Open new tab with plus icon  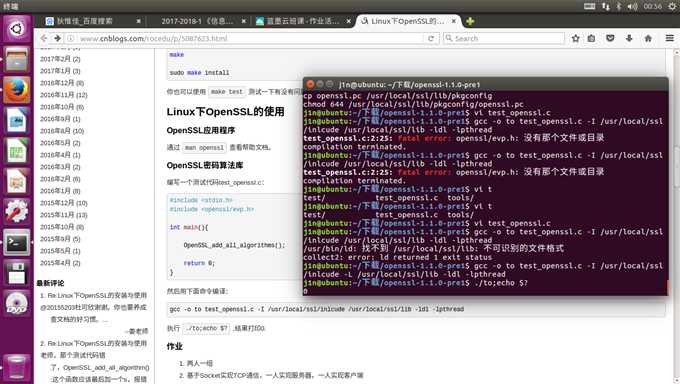(x=470, y=21)
